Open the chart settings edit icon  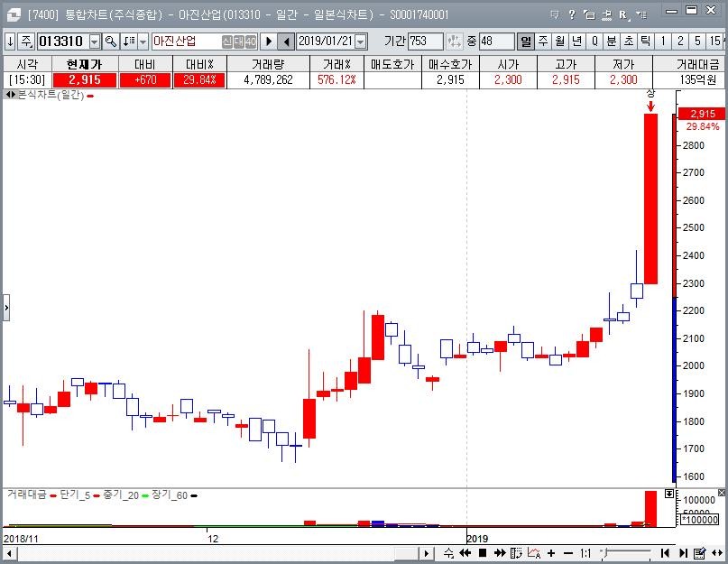(x=697, y=552)
